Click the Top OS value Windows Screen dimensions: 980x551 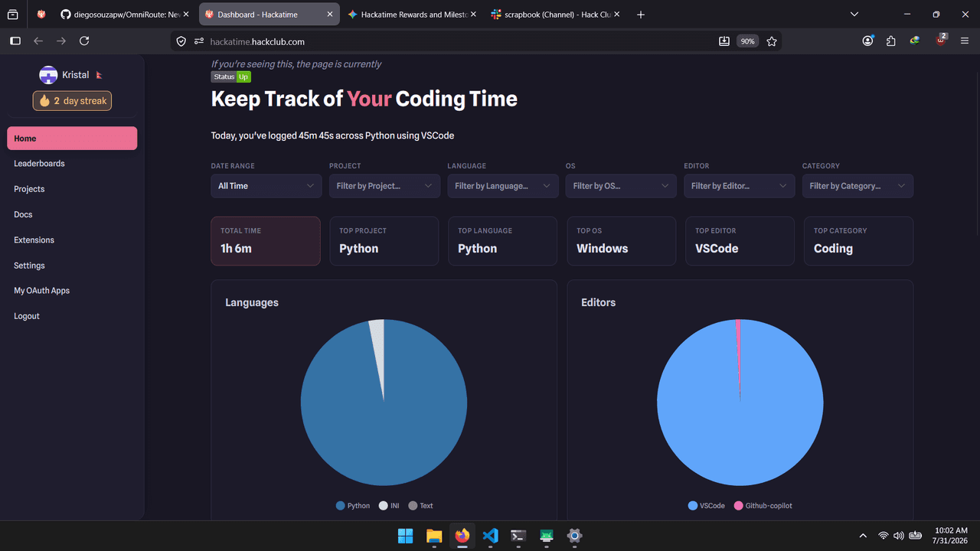pyautogui.click(x=603, y=249)
